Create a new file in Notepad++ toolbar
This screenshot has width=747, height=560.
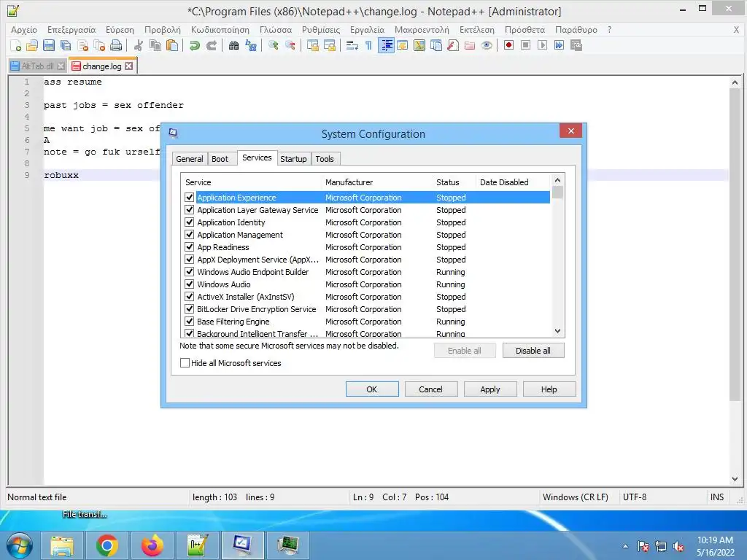[x=16, y=45]
